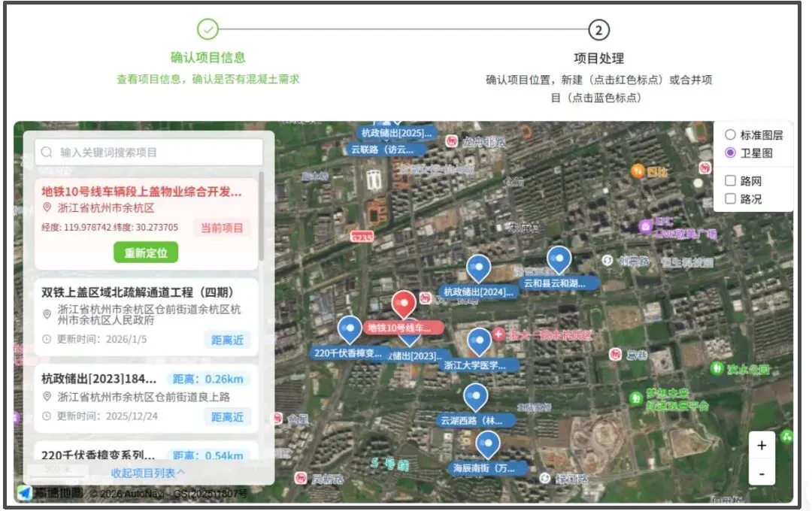Enable the 路网 checkbox
The image size is (812, 511).
tap(730, 180)
